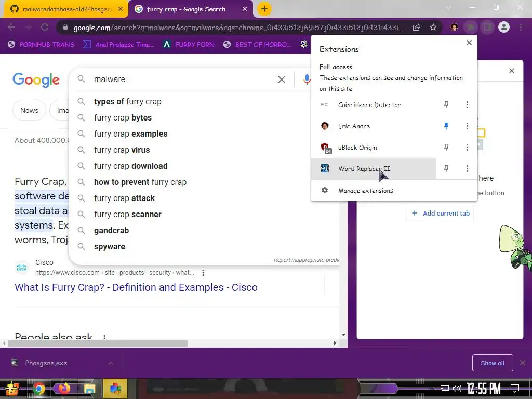Viewport: 532px width, 399px height.
Task: Open Chrome's three-dot menu
Action: (x=521, y=27)
